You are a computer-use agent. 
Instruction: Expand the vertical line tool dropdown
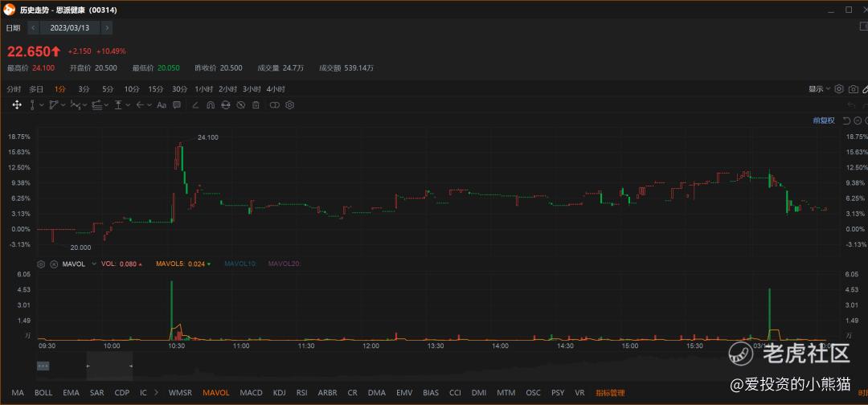[x=42, y=105]
